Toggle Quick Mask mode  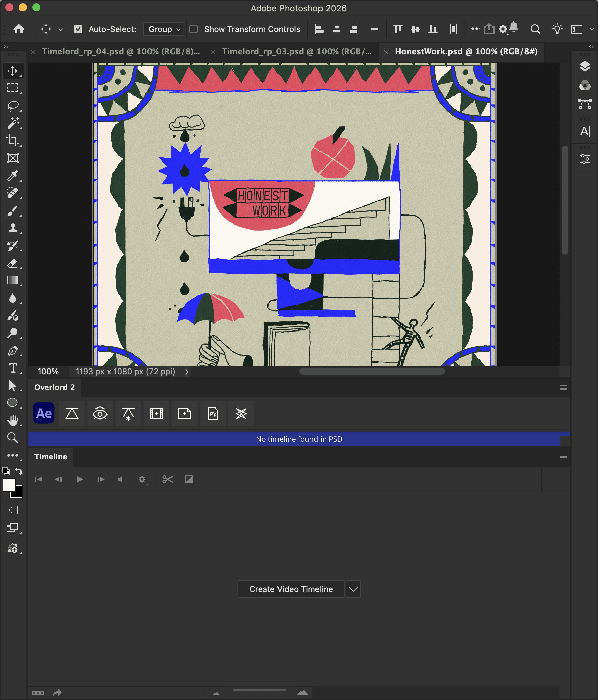[x=12, y=510]
